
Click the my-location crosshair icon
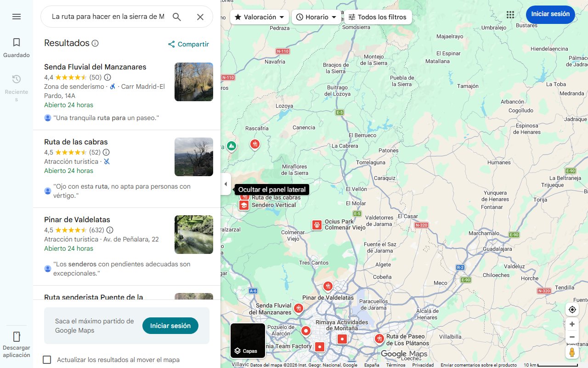tap(572, 310)
